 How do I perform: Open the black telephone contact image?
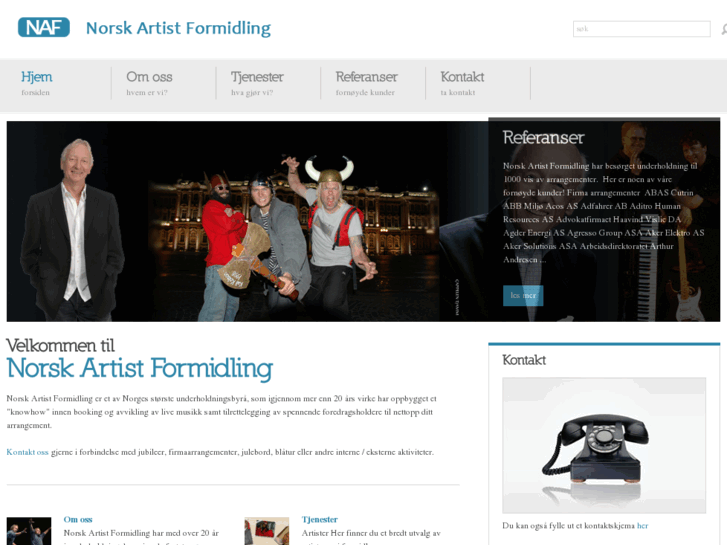[604, 445]
